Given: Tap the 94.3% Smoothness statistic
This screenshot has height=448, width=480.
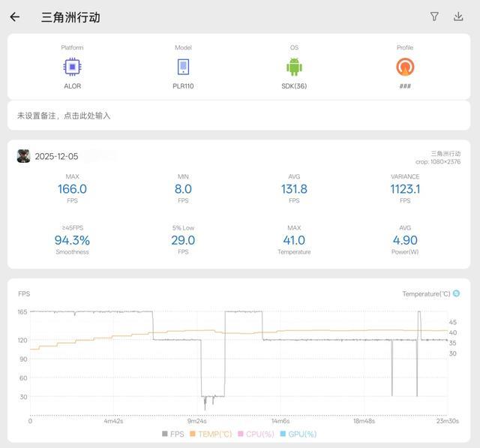Looking at the screenshot, I should tap(72, 240).
